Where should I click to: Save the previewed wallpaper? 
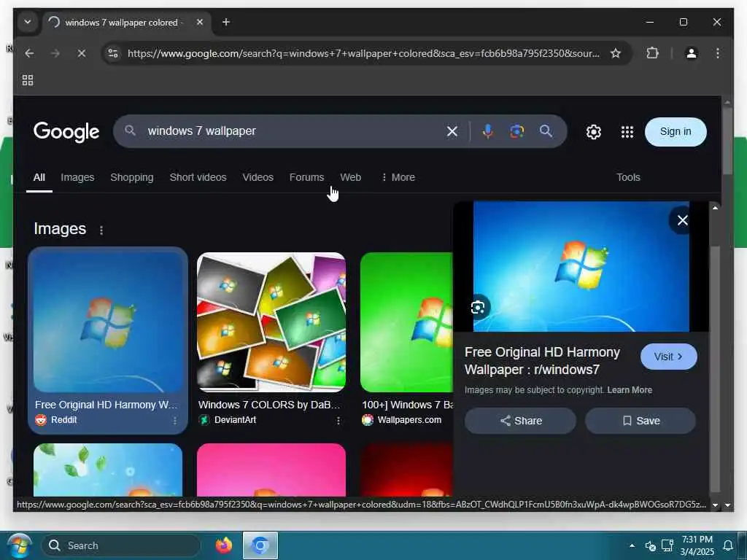[x=640, y=421]
